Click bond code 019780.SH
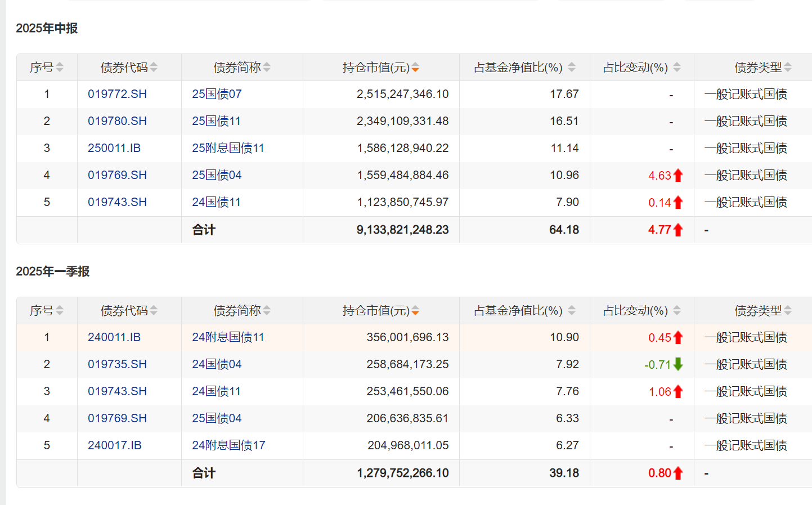 [x=117, y=121]
